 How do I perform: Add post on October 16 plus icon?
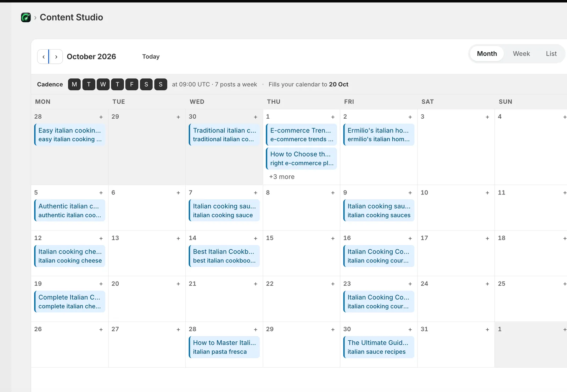tap(410, 238)
